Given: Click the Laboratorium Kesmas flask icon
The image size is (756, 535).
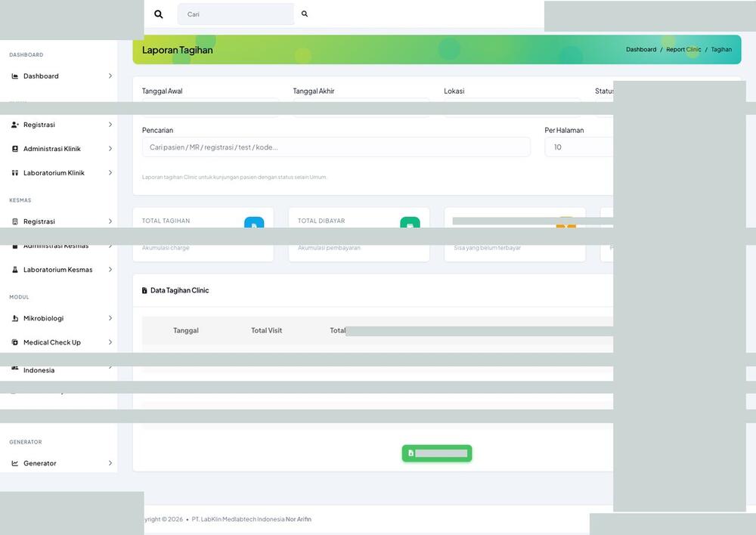Looking at the screenshot, I should pos(15,270).
